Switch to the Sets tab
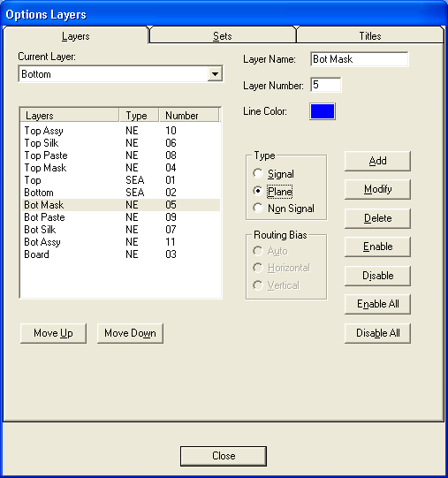This screenshot has height=478, width=448. 223,36
